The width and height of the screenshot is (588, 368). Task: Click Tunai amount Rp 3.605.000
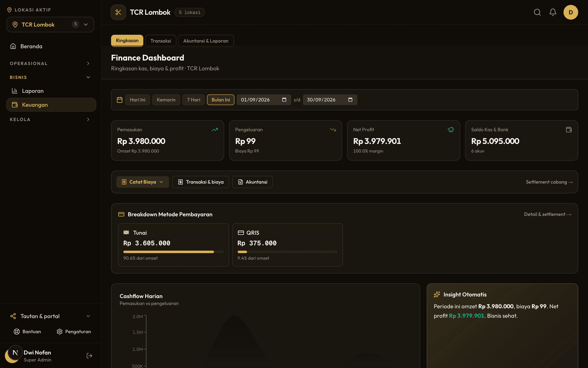147,243
